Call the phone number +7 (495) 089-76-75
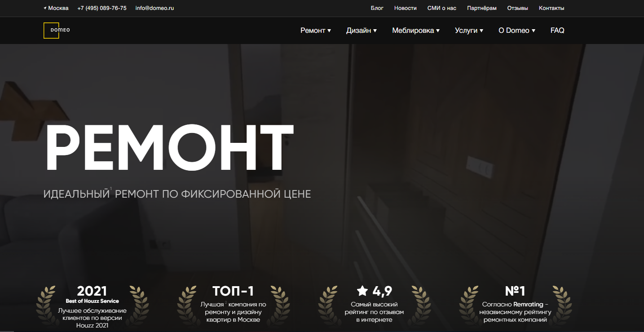The height and width of the screenshot is (332, 644). 102,8
